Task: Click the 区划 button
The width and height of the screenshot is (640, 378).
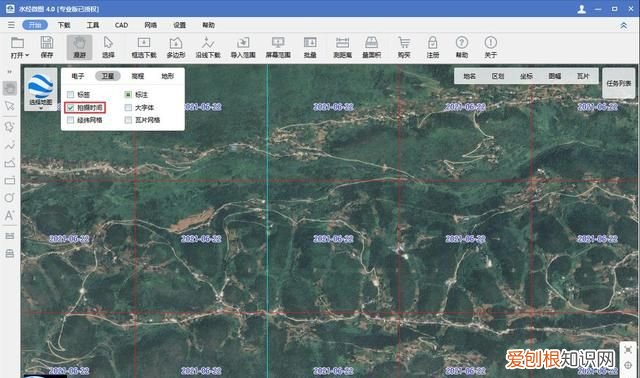Action: point(498,76)
